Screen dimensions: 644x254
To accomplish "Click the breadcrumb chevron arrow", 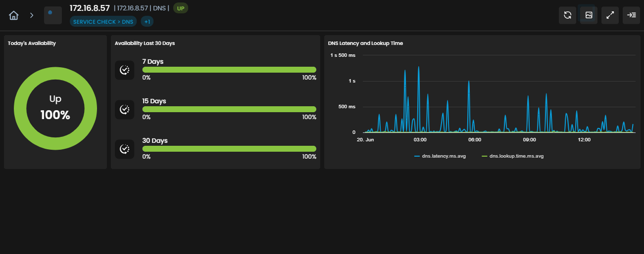I will 32,15.
